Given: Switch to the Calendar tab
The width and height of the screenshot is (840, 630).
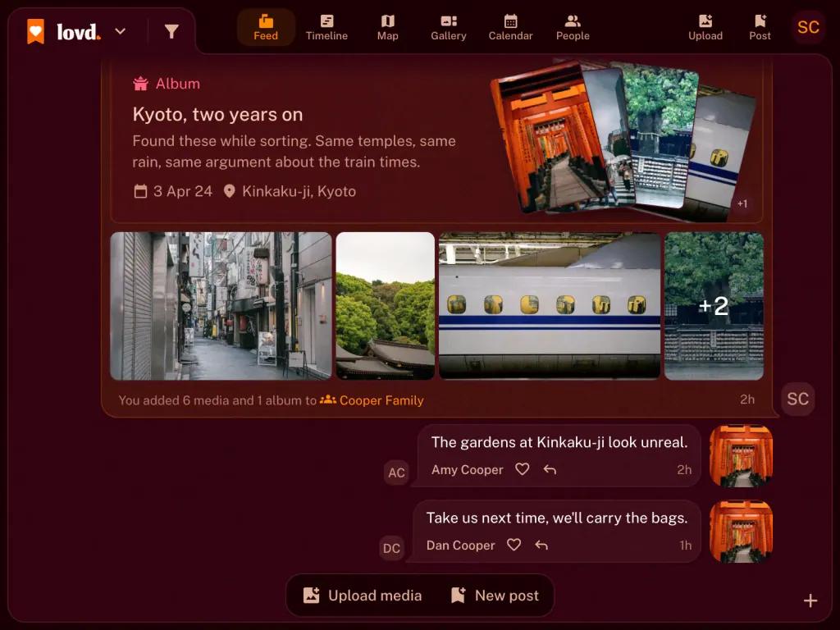Looking at the screenshot, I should (510, 28).
